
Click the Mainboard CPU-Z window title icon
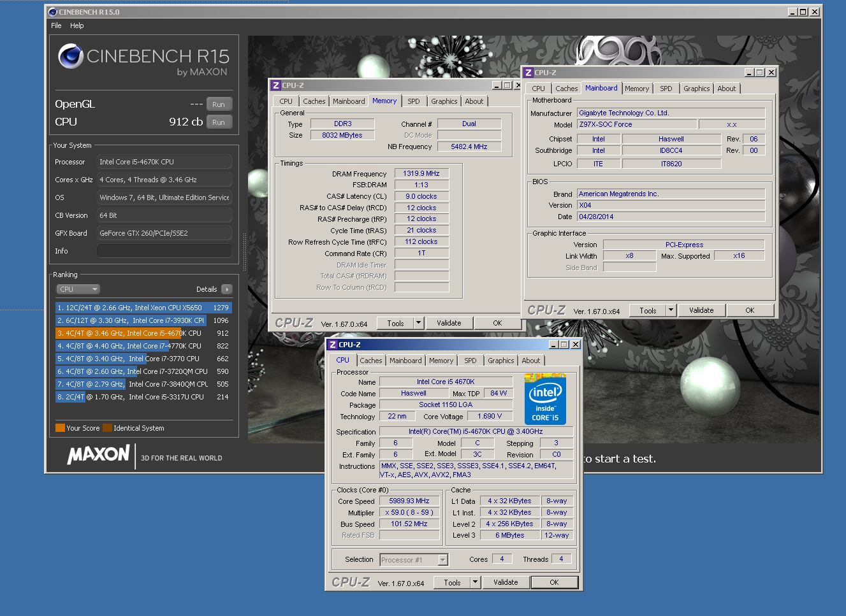tap(528, 73)
